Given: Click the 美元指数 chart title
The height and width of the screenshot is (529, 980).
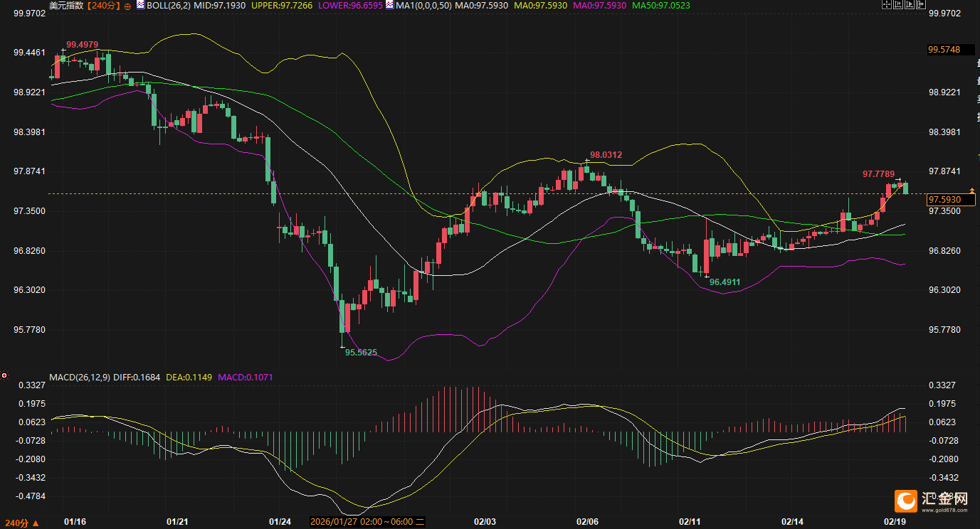Looking at the screenshot, I should [x=66, y=5].
